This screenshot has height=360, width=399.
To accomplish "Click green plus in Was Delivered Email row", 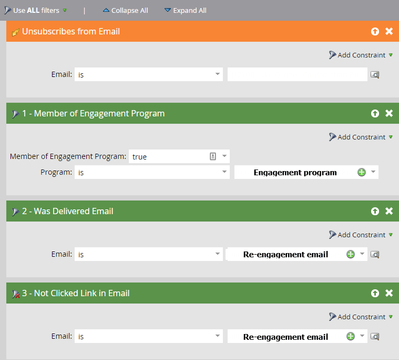I will [x=351, y=254].
